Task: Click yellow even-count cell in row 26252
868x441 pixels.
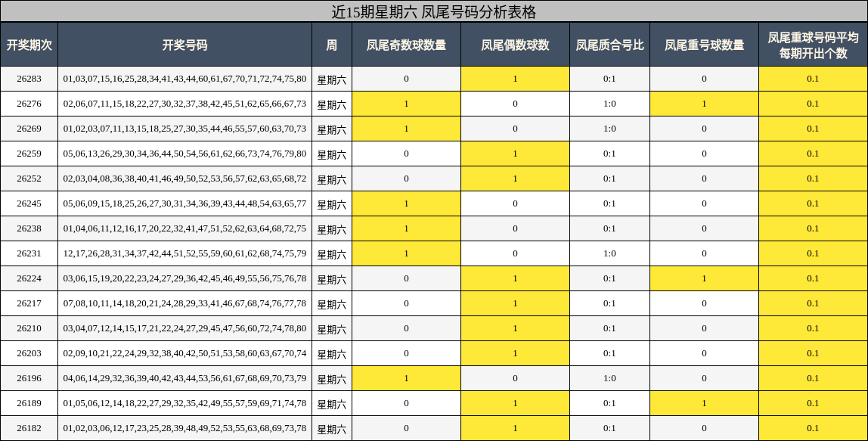Action: pyautogui.click(x=515, y=179)
